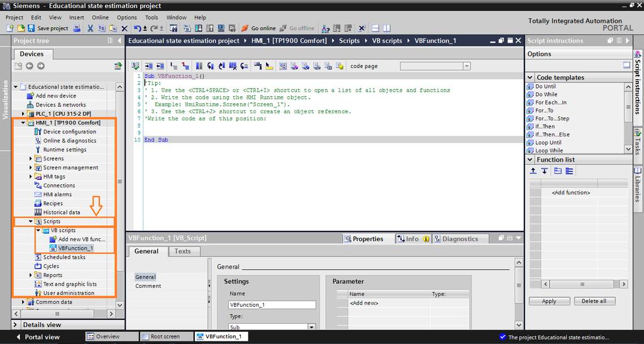Image resolution: width=644 pixels, height=344 pixels.
Task: Expand the Screens folder
Action: pos(31,158)
